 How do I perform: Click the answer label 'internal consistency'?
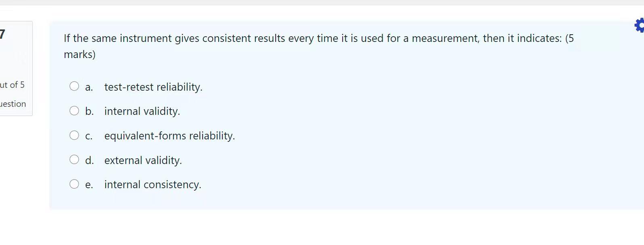(153, 185)
